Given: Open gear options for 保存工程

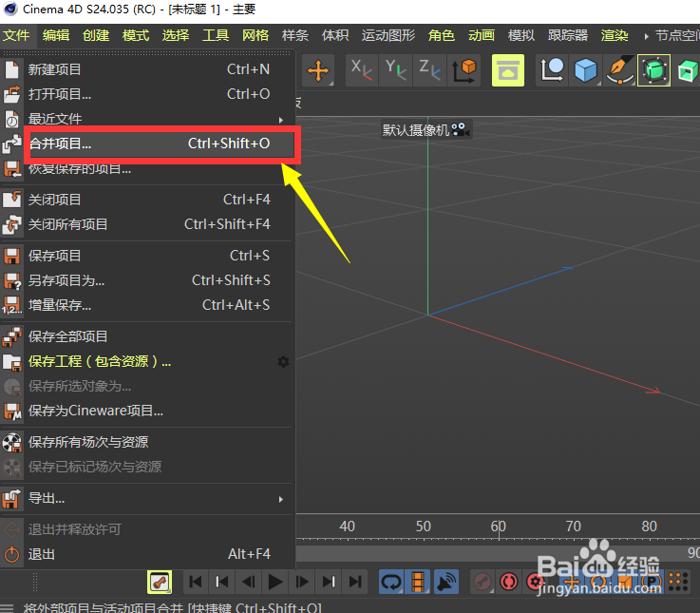Looking at the screenshot, I should [x=283, y=361].
